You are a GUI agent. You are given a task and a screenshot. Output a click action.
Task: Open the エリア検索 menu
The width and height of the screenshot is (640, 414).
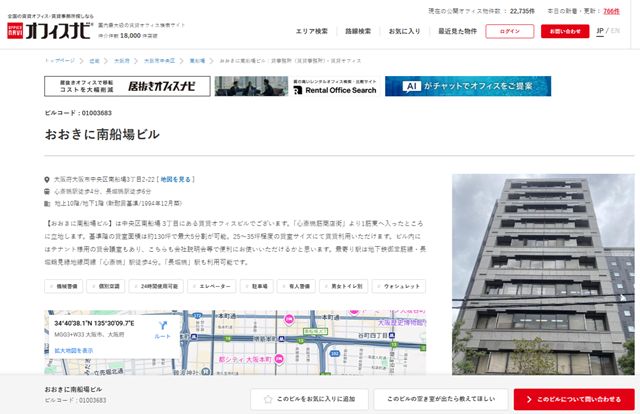[312, 31]
